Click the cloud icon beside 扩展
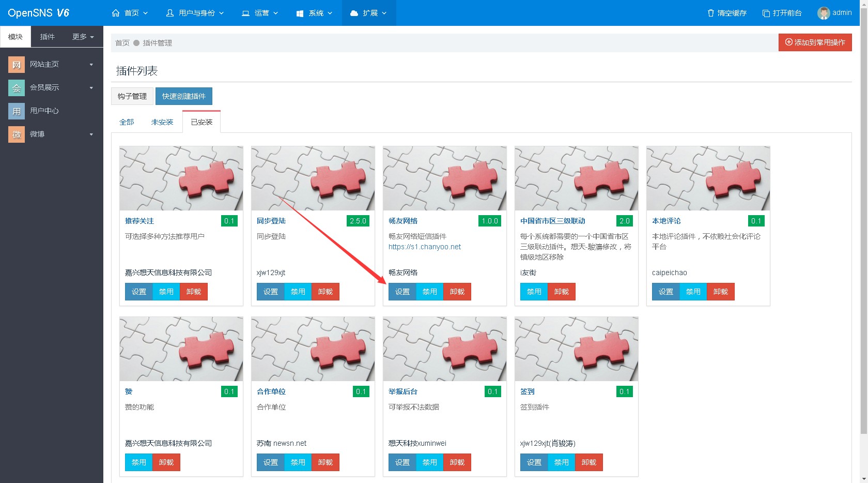 354,13
